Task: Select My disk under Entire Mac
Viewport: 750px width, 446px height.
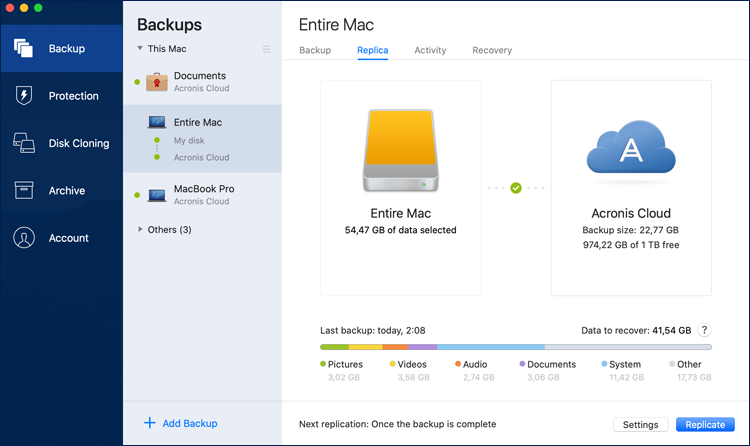Action: (x=189, y=140)
